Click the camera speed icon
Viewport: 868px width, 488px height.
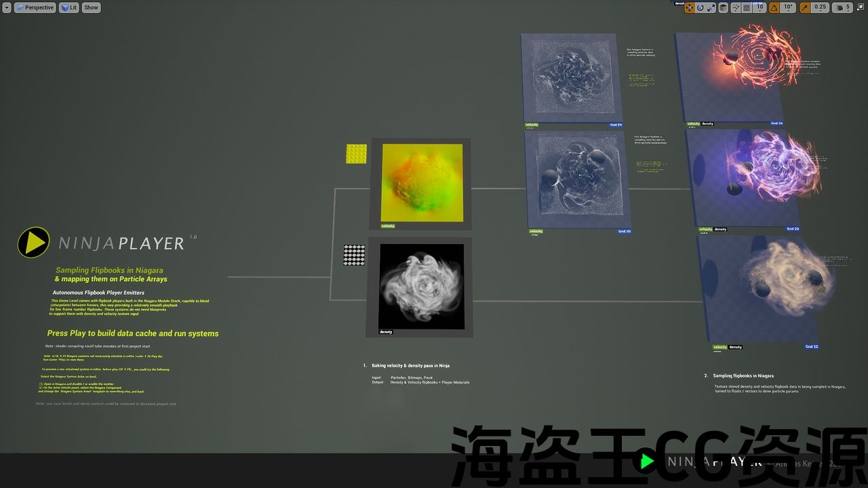[841, 7]
